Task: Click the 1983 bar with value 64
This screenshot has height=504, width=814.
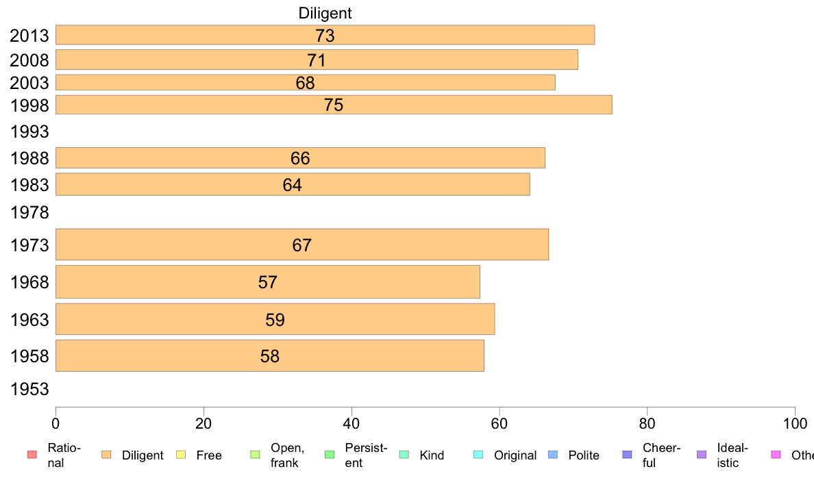Action: click(x=293, y=184)
